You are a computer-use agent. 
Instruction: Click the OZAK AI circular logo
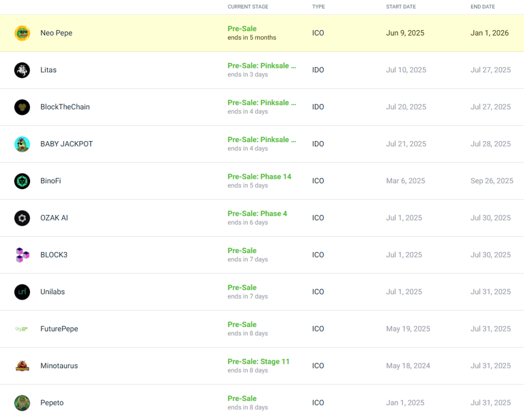click(22, 218)
